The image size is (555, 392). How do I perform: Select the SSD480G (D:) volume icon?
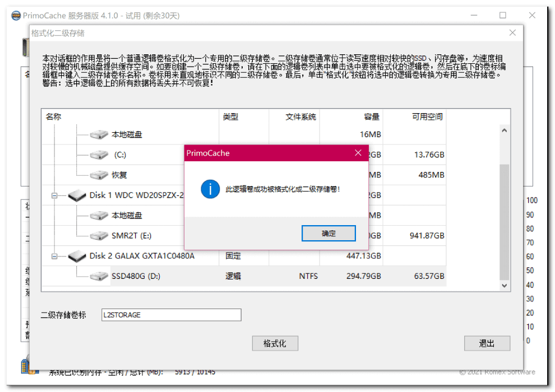point(99,276)
